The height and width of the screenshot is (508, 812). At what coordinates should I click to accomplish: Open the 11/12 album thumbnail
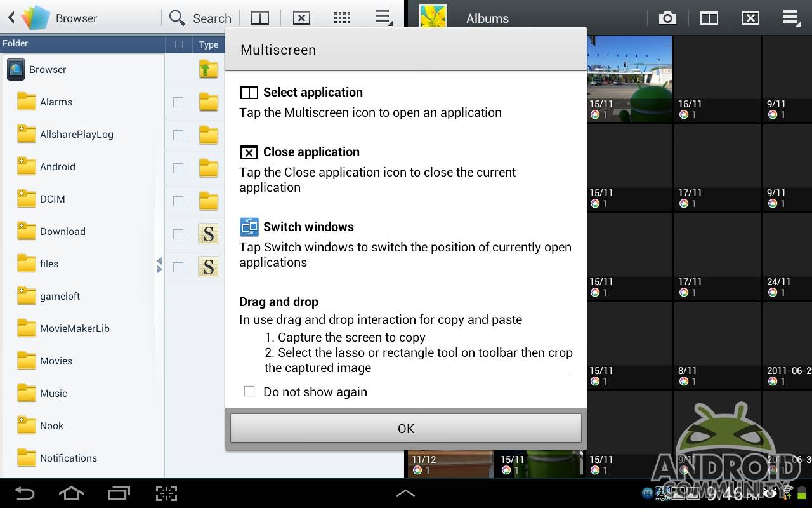[x=451, y=464]
